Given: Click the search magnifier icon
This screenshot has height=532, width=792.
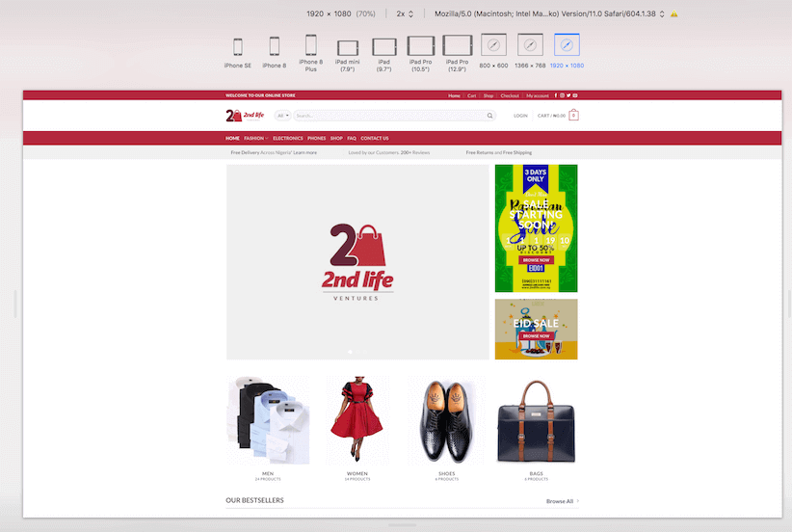Looking at the screenshot, I should (x=489, y=116).
